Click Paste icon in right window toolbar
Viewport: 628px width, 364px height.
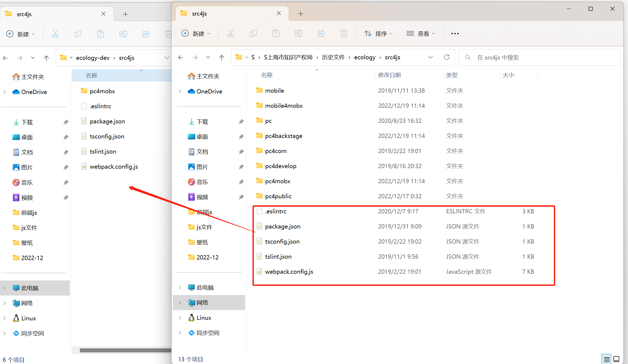(x=276, y=34)
